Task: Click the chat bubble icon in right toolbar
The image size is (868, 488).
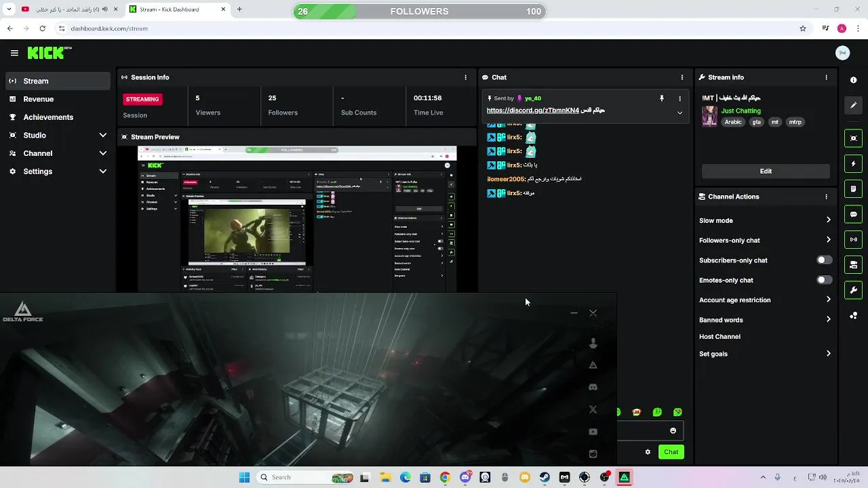Action: click(853, 214)
